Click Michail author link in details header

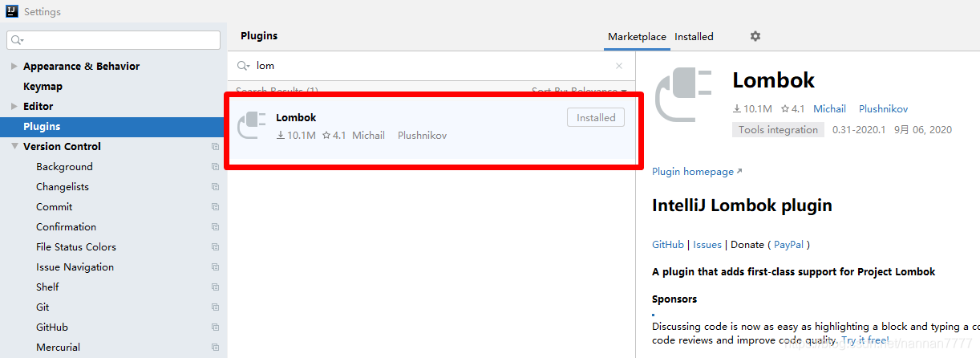[829, 109]
